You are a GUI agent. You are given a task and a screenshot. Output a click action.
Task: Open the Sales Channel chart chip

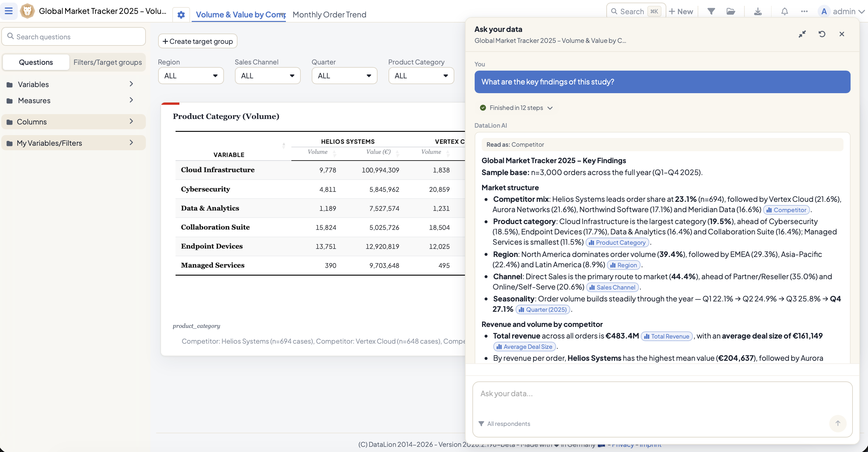(x=612, y=287)
